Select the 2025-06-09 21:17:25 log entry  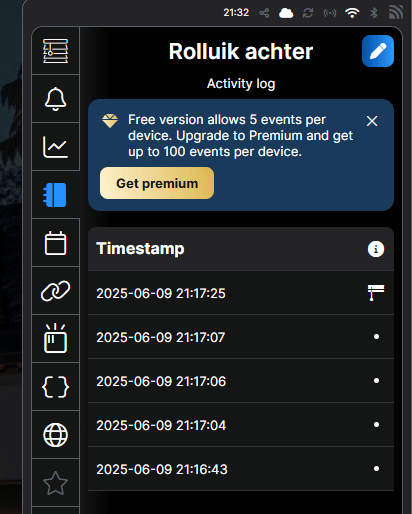tap(241, 293)
